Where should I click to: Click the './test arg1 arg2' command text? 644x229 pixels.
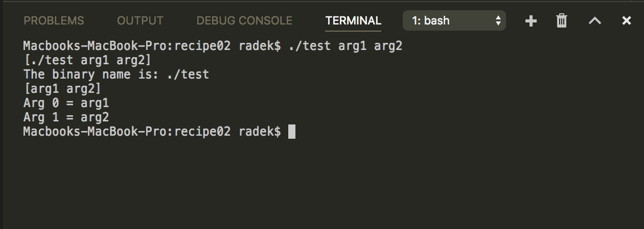(x=346, y=46)
